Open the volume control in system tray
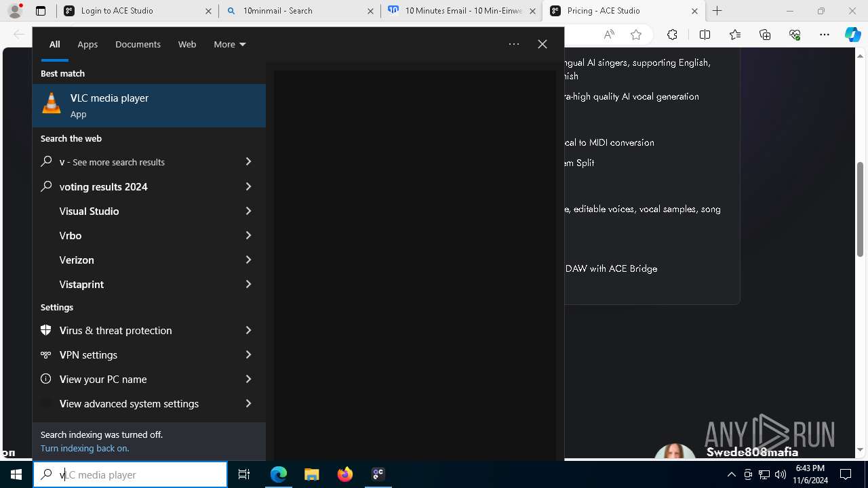868x488 pixels. pos(781,474)
